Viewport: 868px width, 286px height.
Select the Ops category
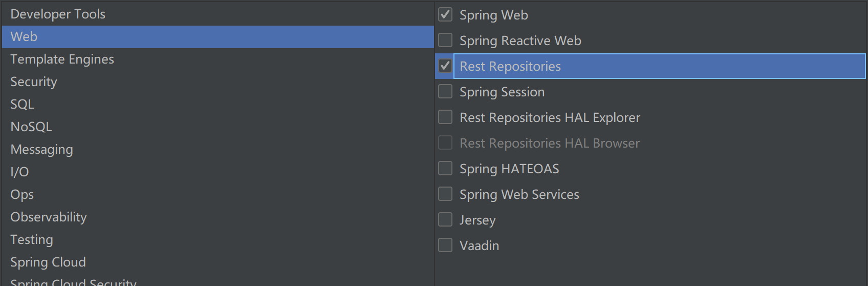tap(22, 195)
